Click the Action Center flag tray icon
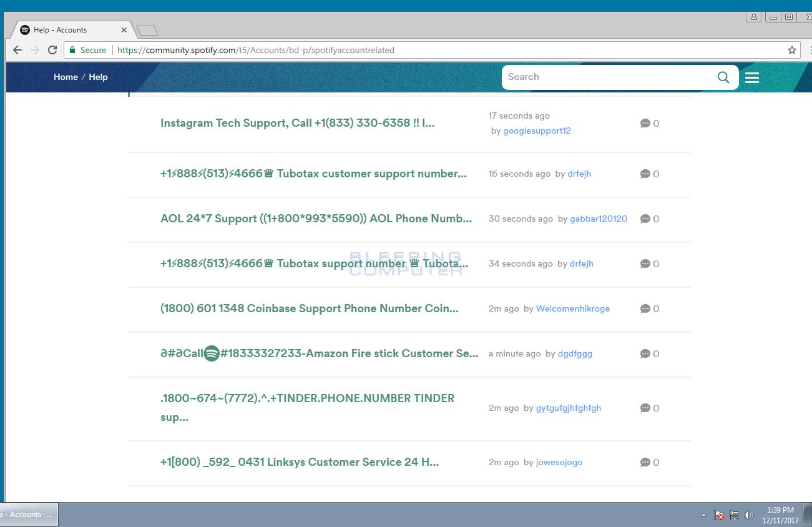This screenshot has width=812, height=527. (x=719, y=515)
